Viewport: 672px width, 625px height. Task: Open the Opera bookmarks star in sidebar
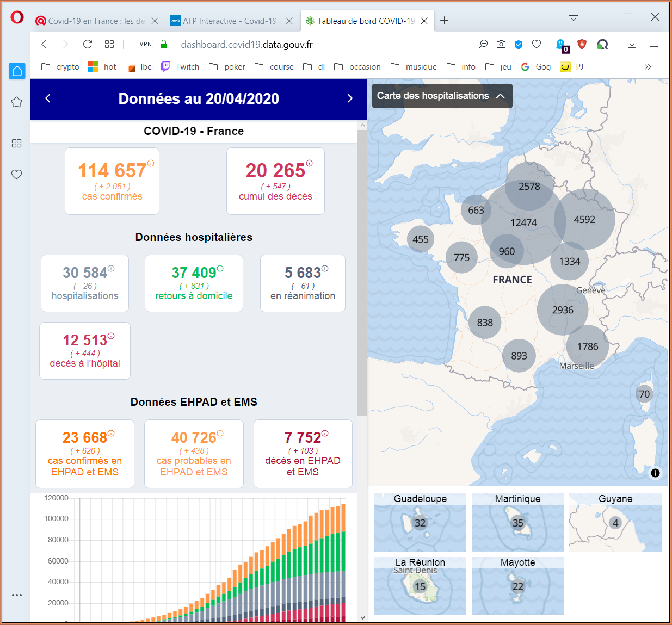(x=17, y=102)
